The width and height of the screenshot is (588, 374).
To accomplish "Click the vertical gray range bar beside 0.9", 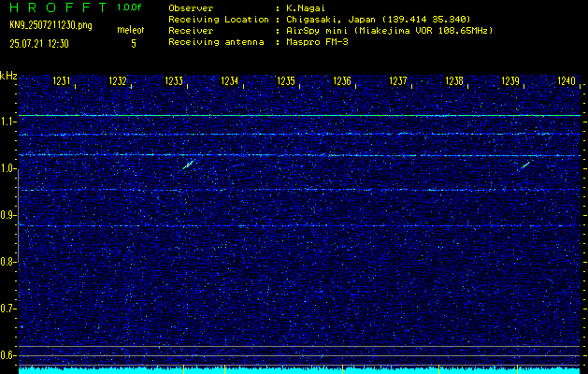I will click(19, 215).
